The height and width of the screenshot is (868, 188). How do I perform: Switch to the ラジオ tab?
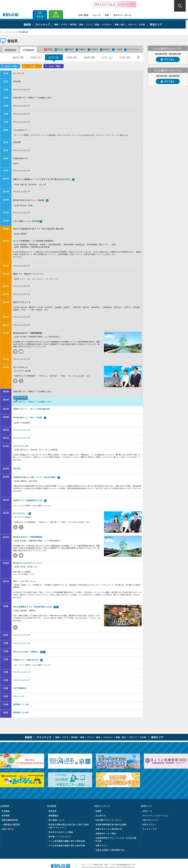(56, 14)
